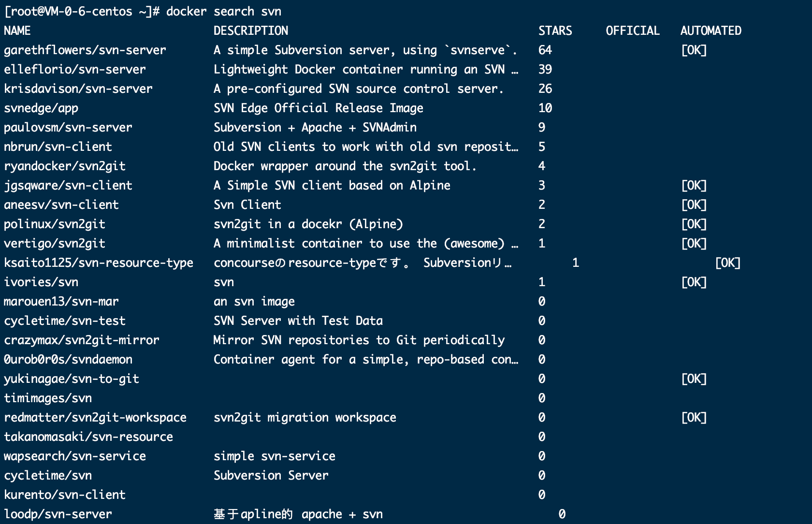Screen dimensions: 812x524
Task: Click the paulovsm/svn-server image name
Action: pyautogui.click(x=68, y=128)
